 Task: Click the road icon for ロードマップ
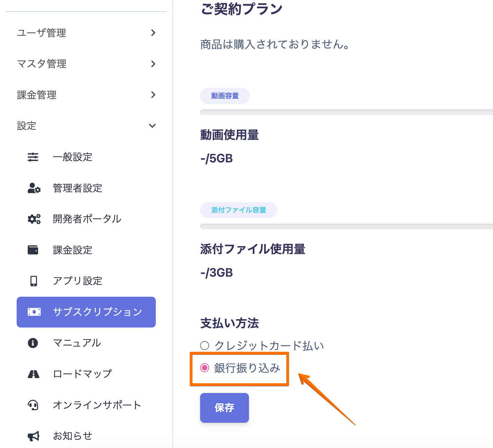(34, 374)
